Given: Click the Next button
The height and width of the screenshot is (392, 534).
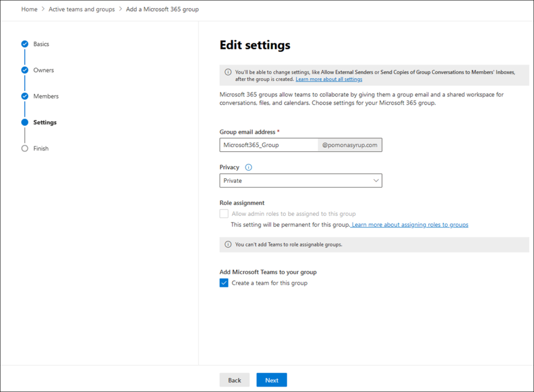Looking at the screenshot, I should click(272, 380).
